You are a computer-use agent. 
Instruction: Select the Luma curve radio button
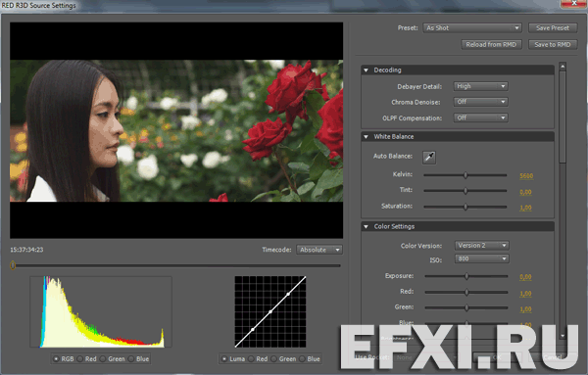pyautogui.click(x=224, y=359)
